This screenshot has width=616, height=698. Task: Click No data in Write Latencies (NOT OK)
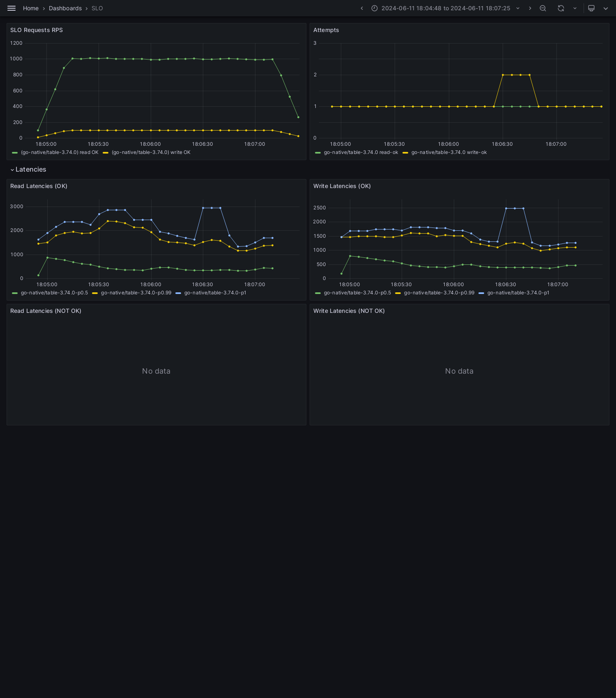click(459, 371)
